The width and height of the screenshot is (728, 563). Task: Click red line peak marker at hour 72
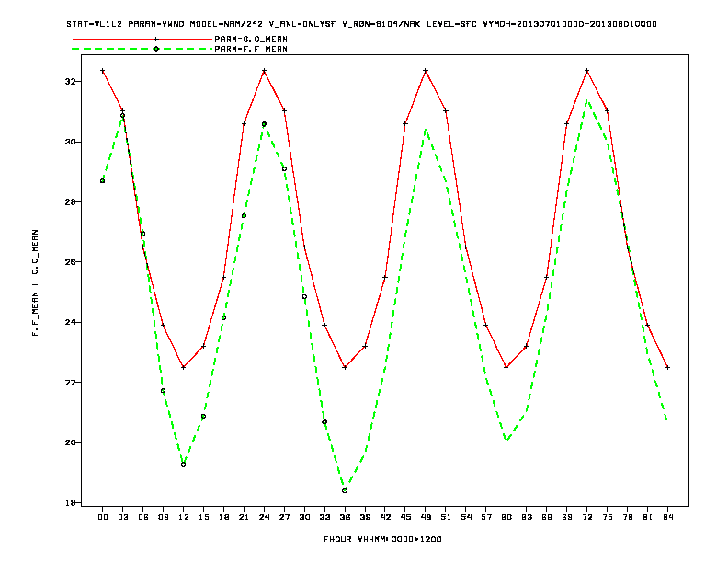pos(586,71)
